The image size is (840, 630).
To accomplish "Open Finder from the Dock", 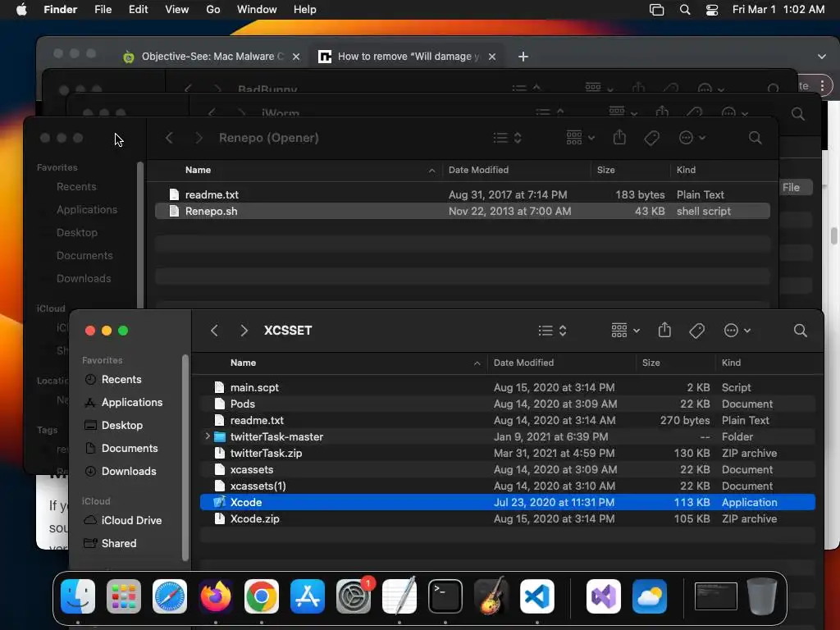I will pos(78,596).
